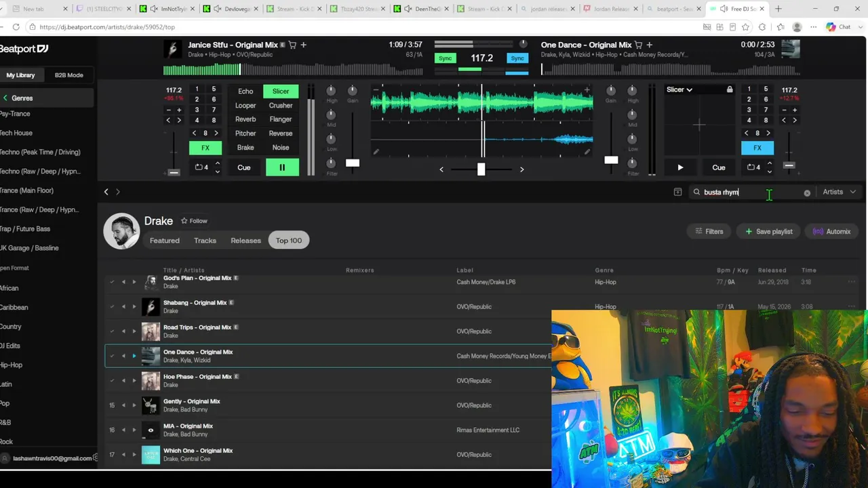868x488 pixels.
Task: Toggle the lock on the right Slicer pad
Action: coord(730,89)
